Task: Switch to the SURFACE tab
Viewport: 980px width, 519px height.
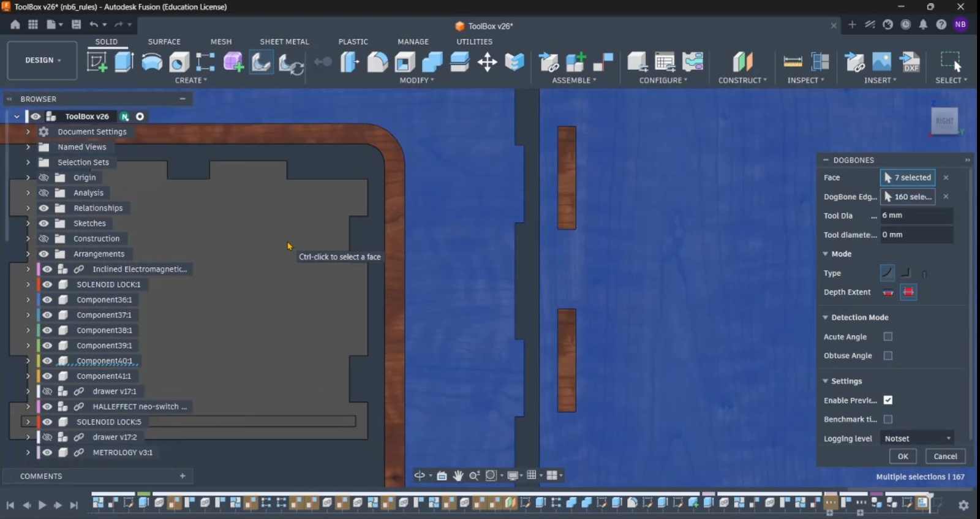Action: (164, 42)
